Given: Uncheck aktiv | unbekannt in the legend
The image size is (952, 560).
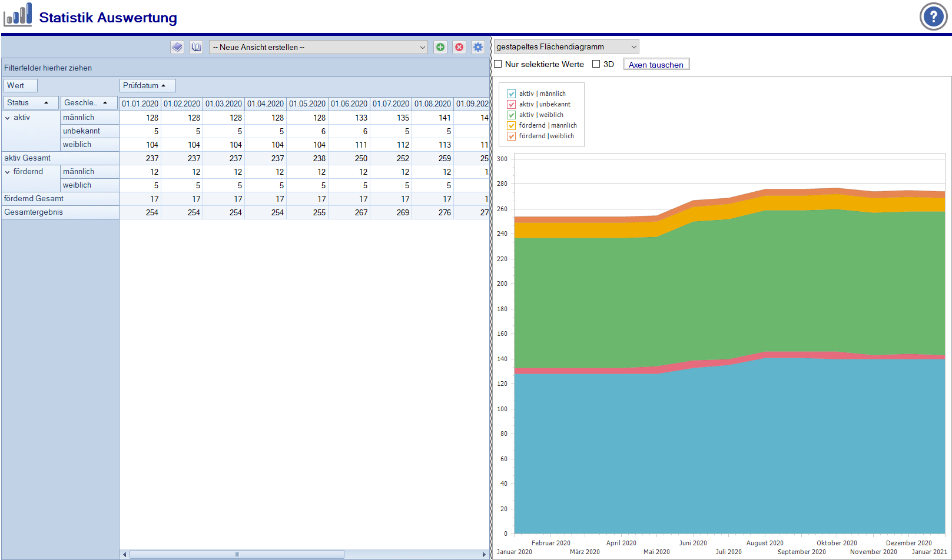Looking at the screenshot, I should tap(512, 104).
